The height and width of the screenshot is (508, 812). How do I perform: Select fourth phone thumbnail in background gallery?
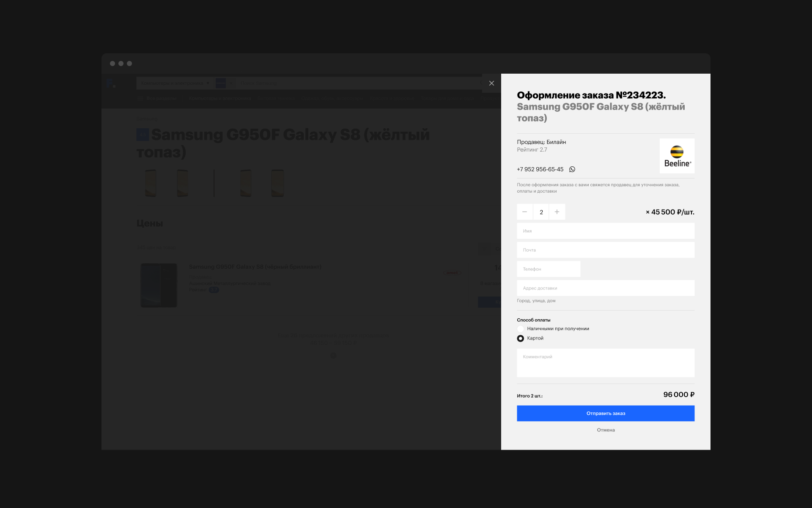pyautogui.click(x=246, y=183)
